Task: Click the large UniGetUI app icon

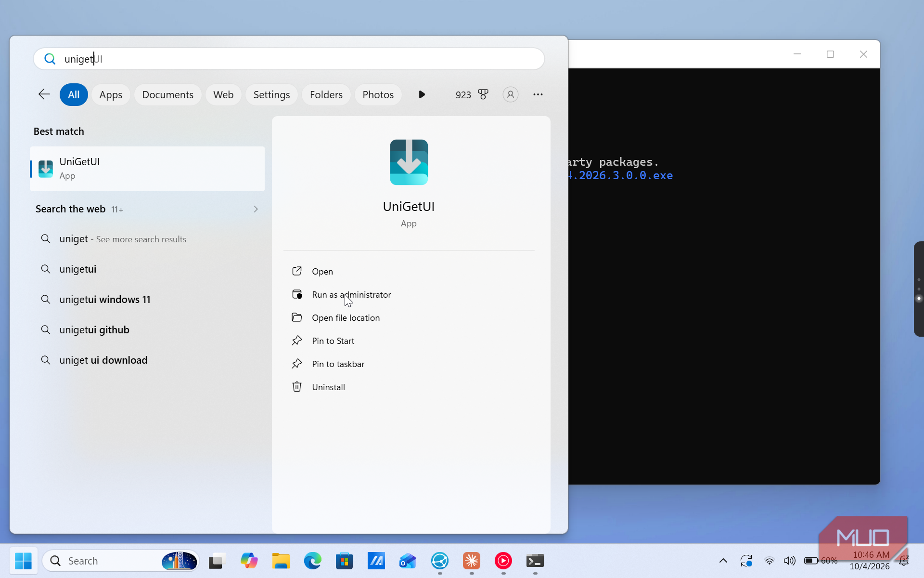Action: click(x=409, y=162)
